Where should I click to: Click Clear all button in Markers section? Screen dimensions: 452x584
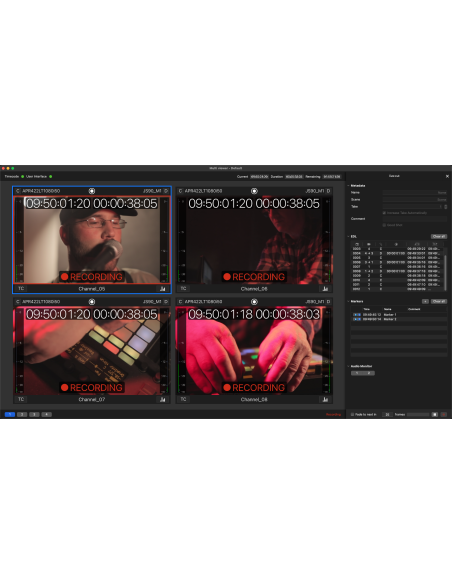[x=439, y=301]
